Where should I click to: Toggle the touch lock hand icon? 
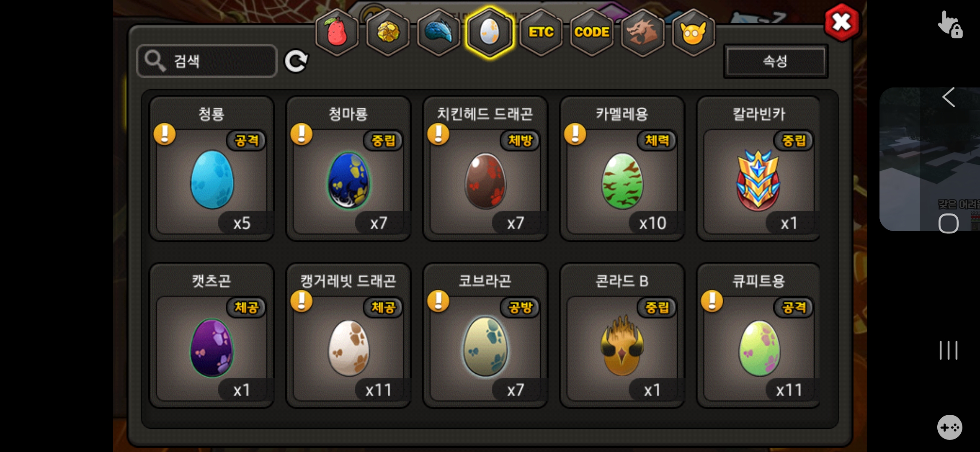point(950,24)
